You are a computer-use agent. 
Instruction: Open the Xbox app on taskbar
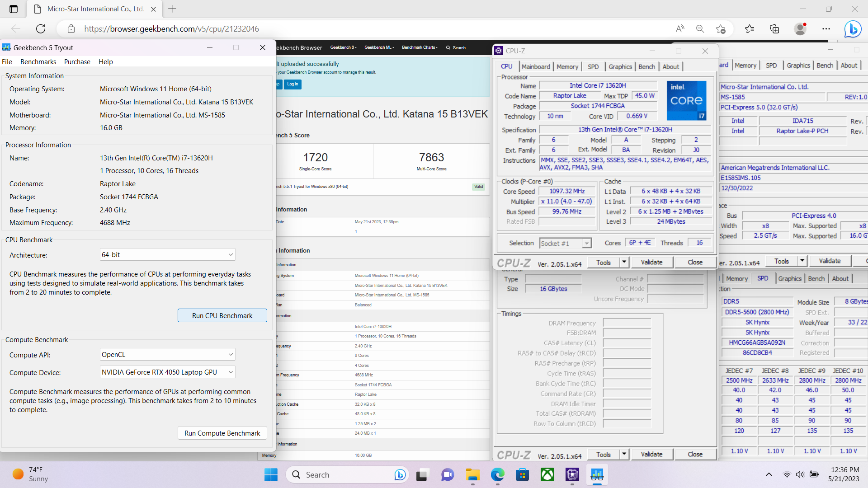click(x=547, y=475)
